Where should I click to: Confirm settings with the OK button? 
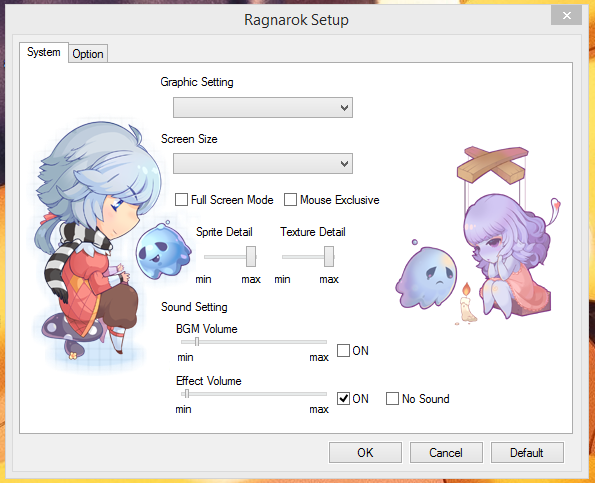(x=365, y=452)
